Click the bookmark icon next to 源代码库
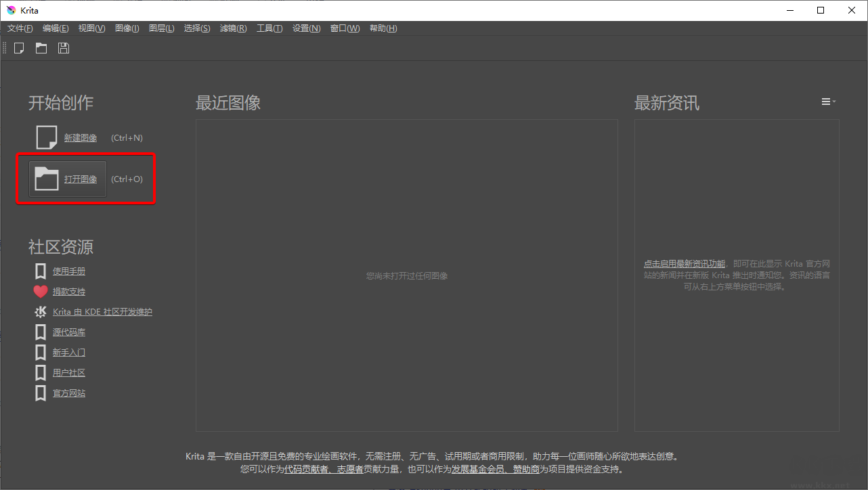Image resolution: width=868 pixels, height=490 pixels. tap(40, 332)
